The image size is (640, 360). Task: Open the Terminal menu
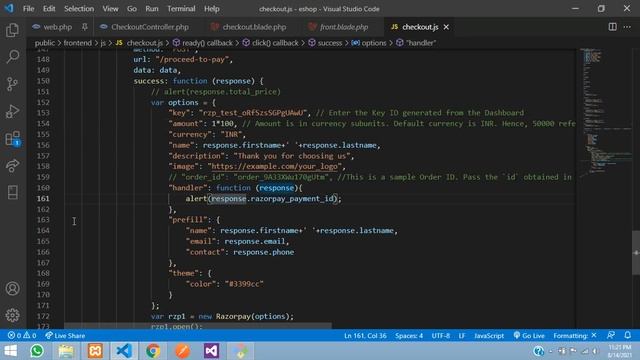pyautogui.click(x=181, y=9)
